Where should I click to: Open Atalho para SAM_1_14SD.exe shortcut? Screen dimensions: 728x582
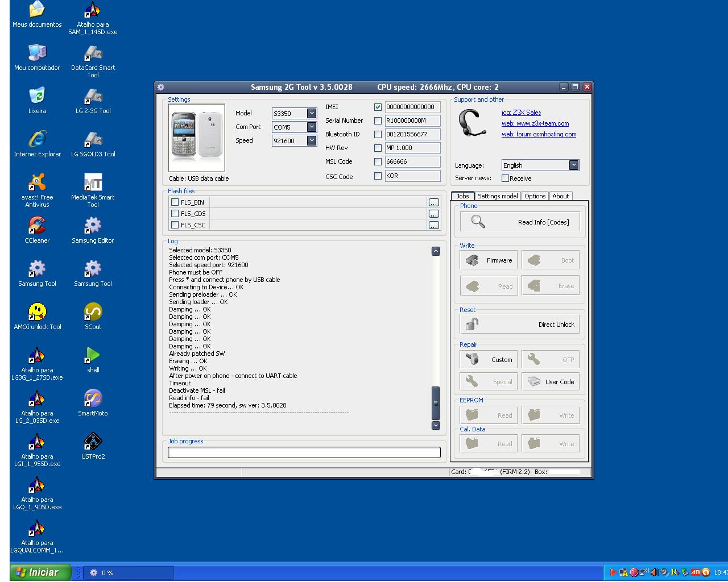93,18
